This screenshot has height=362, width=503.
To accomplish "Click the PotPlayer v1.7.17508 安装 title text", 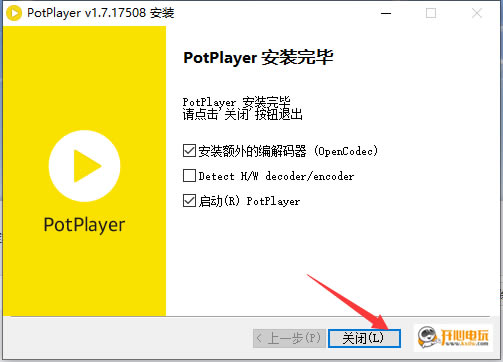I will click(x=101, y=13).
